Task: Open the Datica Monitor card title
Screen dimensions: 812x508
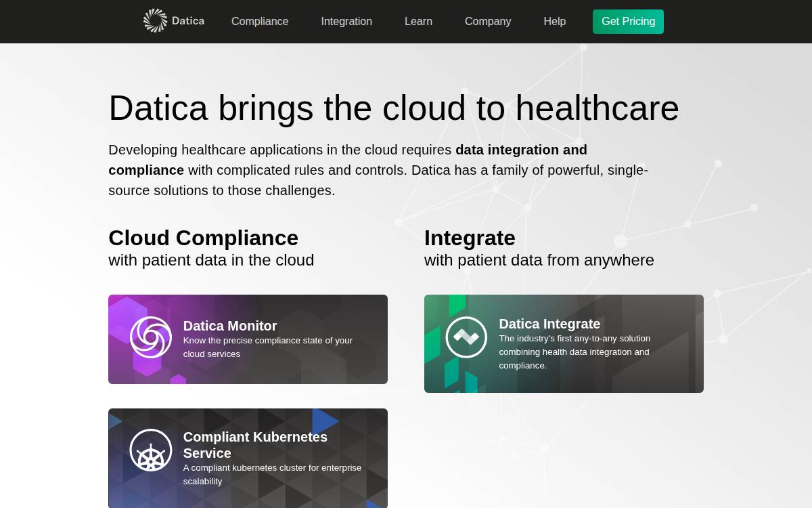Action: pyautogui.click(x=230, y=326)
